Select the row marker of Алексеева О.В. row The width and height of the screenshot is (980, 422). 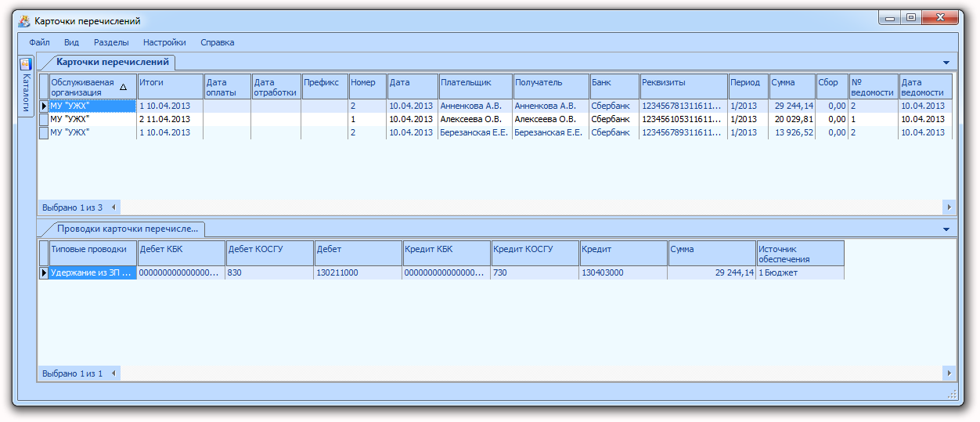(44, 119)
